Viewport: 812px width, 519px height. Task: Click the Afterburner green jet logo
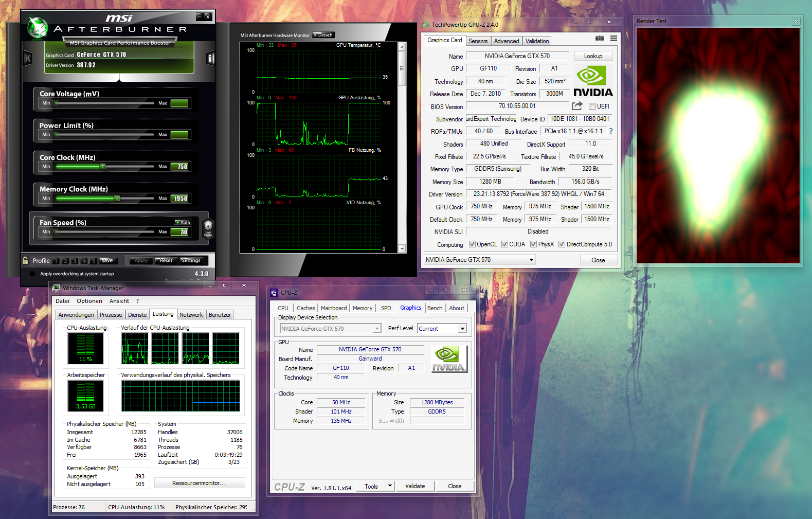click(38, 28)
